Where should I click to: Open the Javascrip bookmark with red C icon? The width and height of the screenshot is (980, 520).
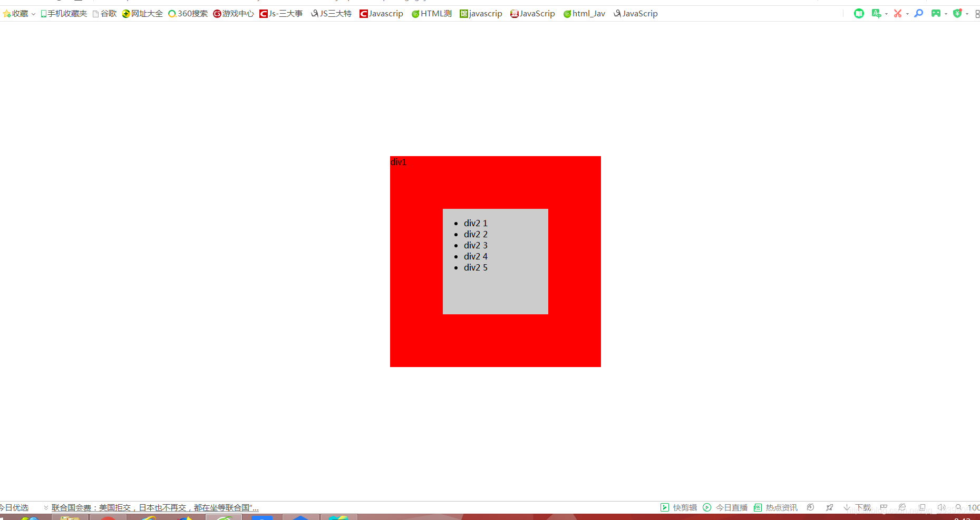(x=381, y=14)
